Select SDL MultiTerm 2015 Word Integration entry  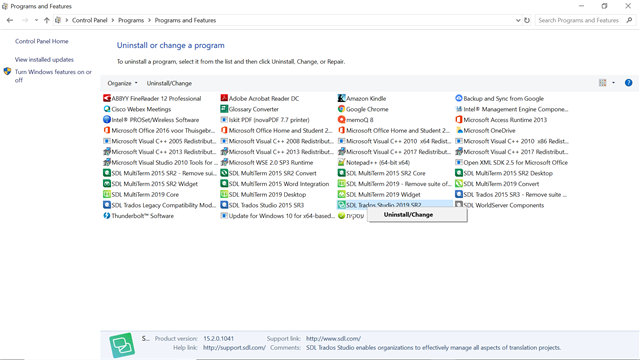(x=275, y=184)
